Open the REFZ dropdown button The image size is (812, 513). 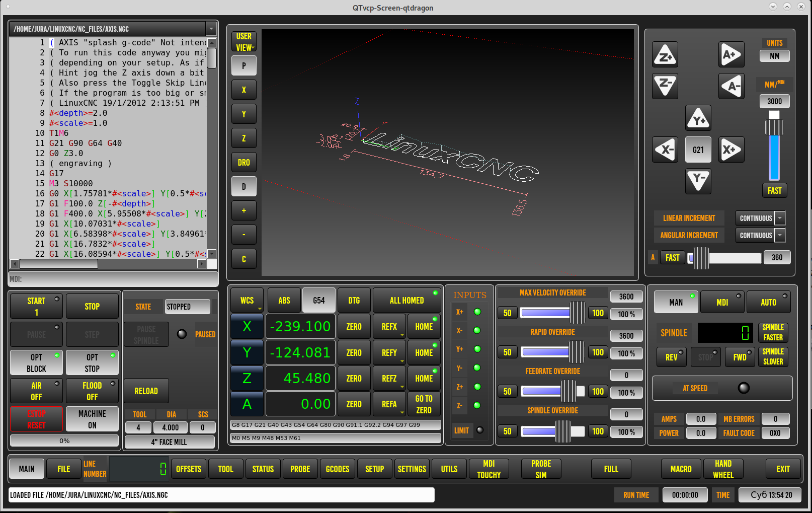[389, 378]
